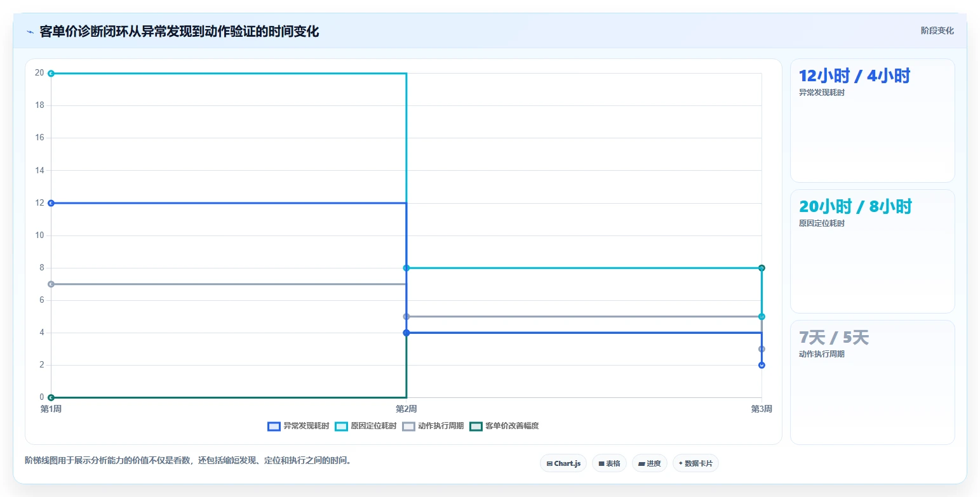
Task: Select the 表格 tag
Action: 609,463
